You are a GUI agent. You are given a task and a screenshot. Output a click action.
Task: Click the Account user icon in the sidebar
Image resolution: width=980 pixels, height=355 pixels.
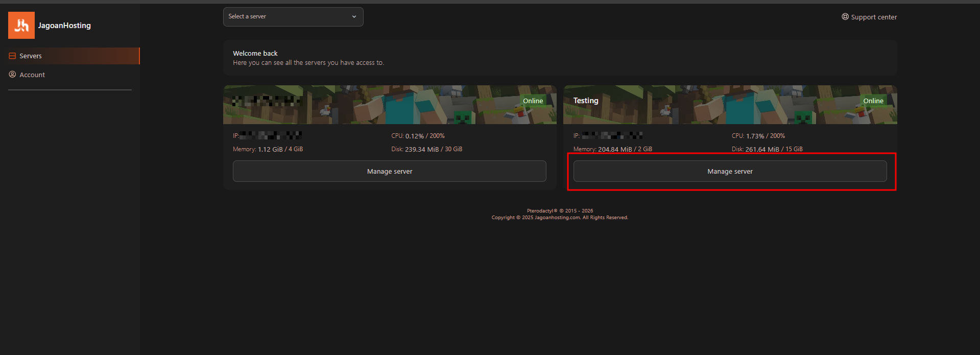(12, 75)
